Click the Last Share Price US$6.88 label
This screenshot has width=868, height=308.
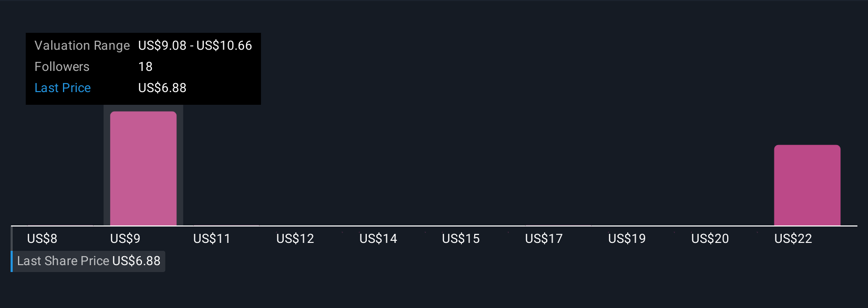pos(88,261)
